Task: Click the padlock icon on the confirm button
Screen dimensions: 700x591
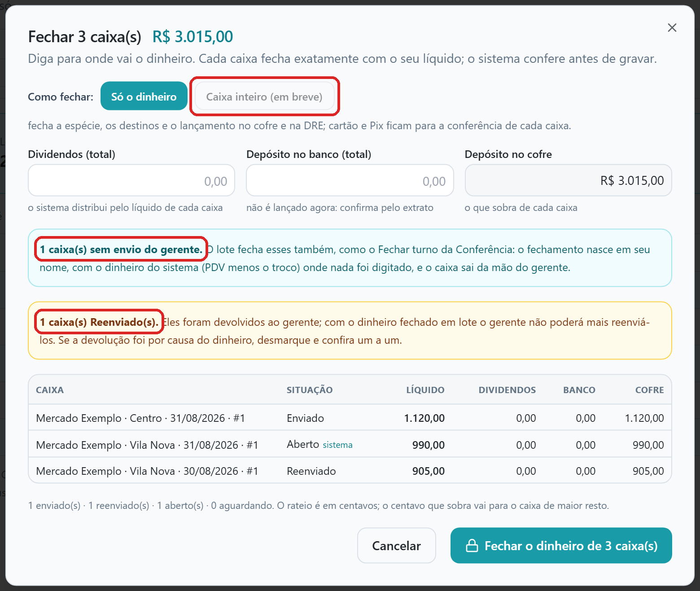Action: coord(472,545)
